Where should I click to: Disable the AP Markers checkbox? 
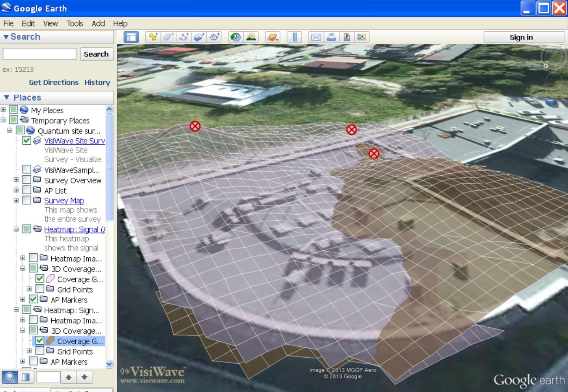click(x=33, y=299)
